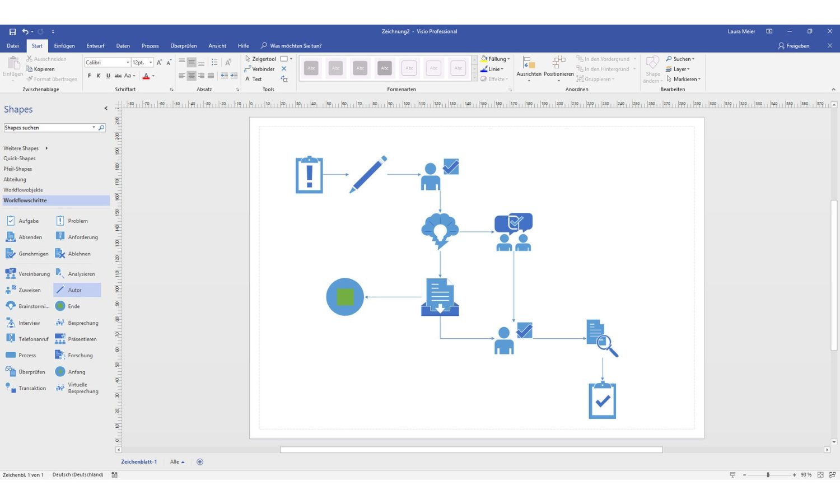Toggle italic (K) formatting
Screen dimensions: 840x504
(x=99, y=76)
